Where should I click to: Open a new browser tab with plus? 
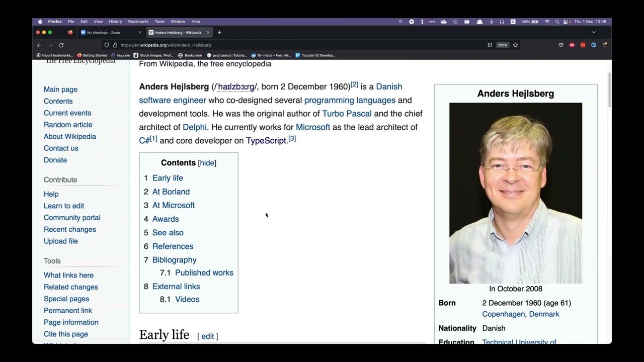pos(219,33)
